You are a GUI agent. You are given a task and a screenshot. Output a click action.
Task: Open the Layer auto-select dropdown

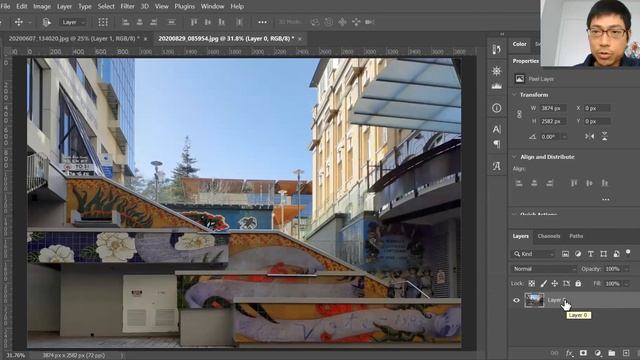coord(73,22)
